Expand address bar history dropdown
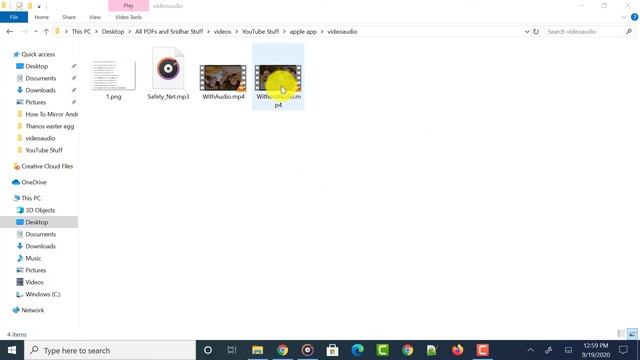The image size is (640, 360). click(x=527, y=31)
